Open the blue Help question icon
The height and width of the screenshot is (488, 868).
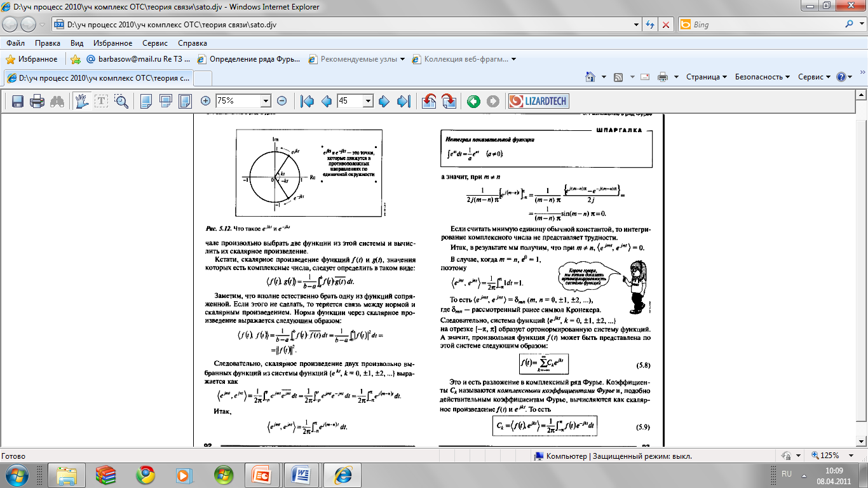(x=842, y=77)
